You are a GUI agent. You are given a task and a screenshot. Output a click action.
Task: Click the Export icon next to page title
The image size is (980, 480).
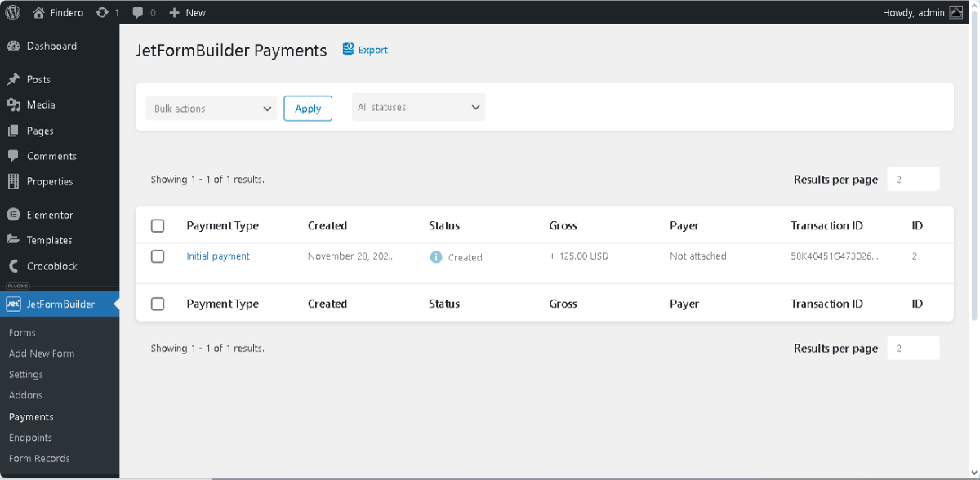pos(347,49)
